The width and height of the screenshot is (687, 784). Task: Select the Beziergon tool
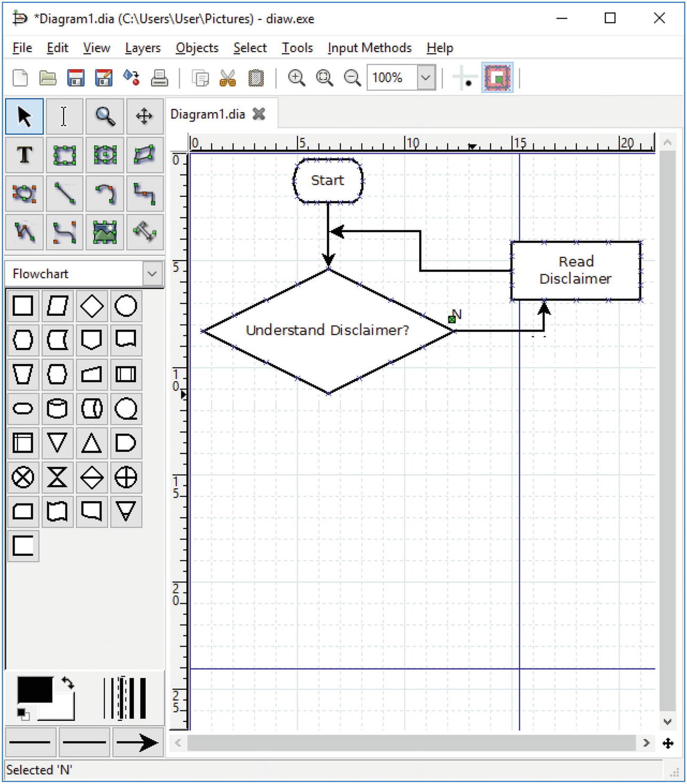25,194
